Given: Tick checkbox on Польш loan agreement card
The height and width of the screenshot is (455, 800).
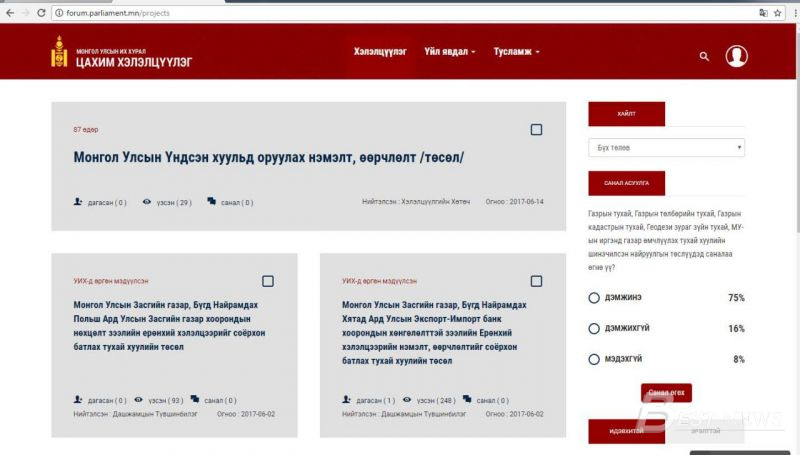Looking at the screenshot, I should tap(268, 281).
